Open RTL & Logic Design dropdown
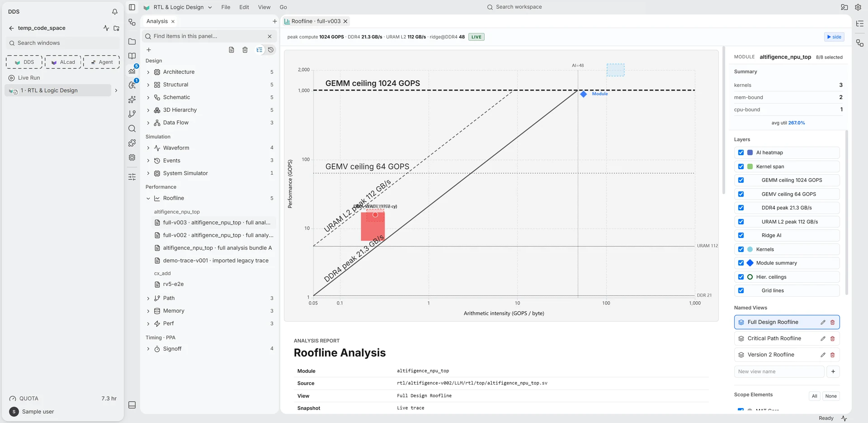This screenshot has height=423, width=868. 178,7
